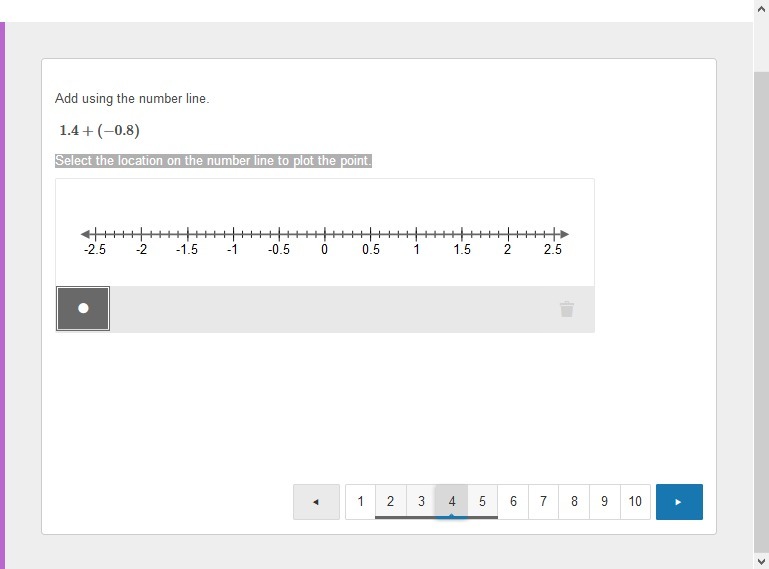Click the 0 tick on number line

pyautogui.click(x=325, y=234)
